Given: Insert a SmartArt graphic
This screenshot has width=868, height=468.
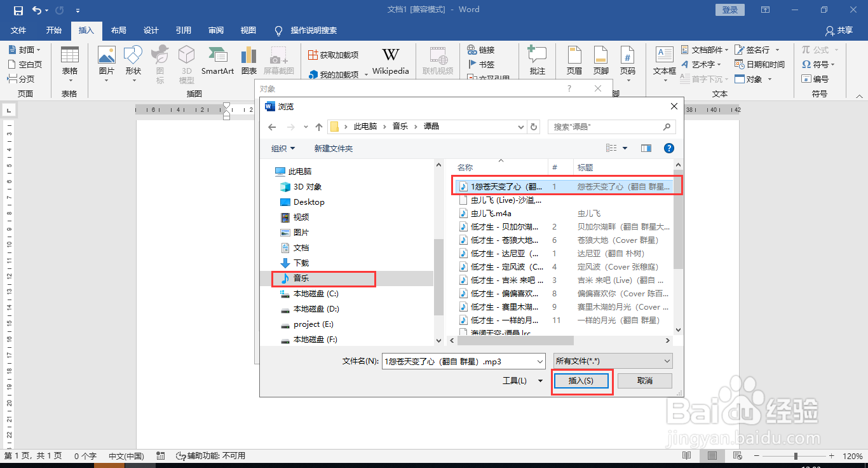Looking at the screenshot, I should click(x=217, y=61).
